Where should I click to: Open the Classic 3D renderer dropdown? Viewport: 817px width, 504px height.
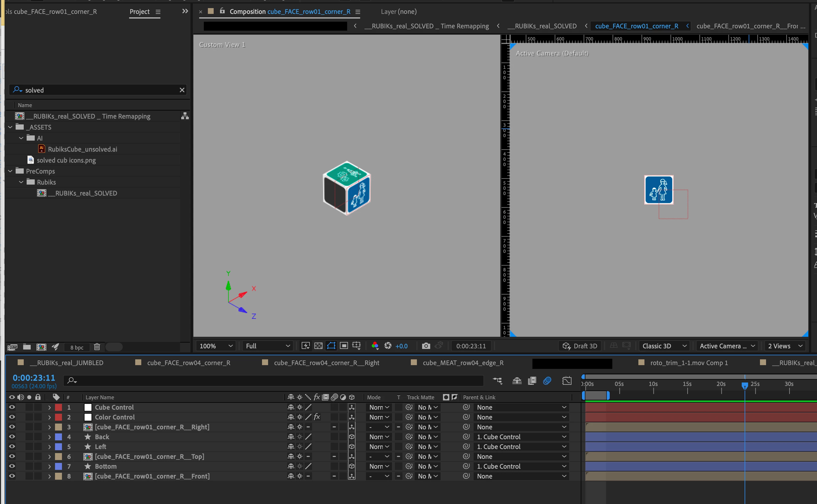click(x=664, y=346)
